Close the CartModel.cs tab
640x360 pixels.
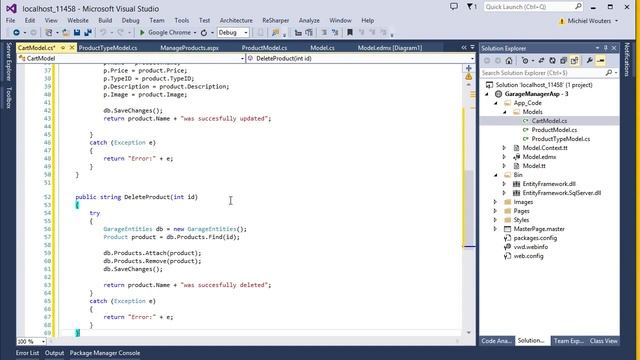[x=72, y=48]
